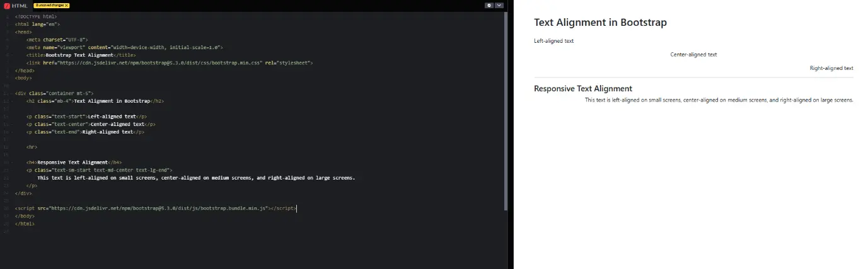Image resolution: width=868 pixels, height=269 pixels.
Task: Click preview heading 'Text Alignment in Bootstrap'
Action: (x=600, y=23)
